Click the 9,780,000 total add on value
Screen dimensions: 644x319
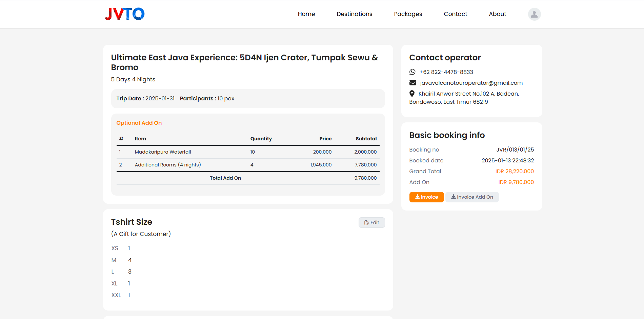365,178
